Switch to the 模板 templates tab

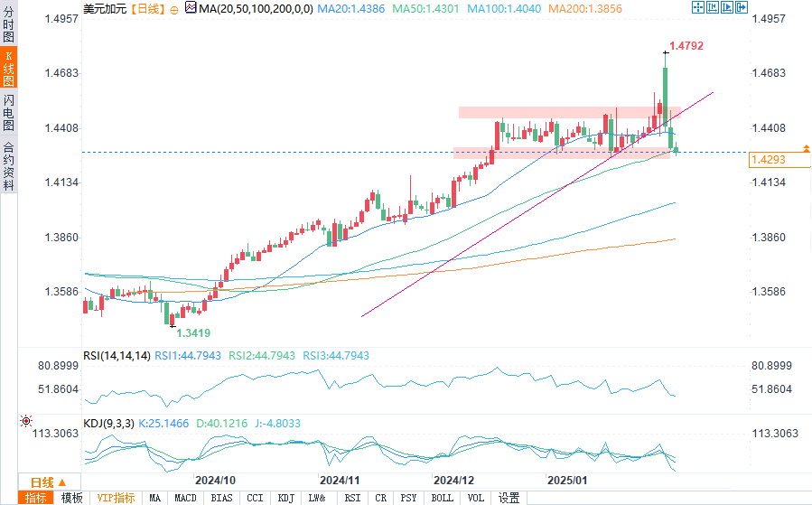point(71,498)
